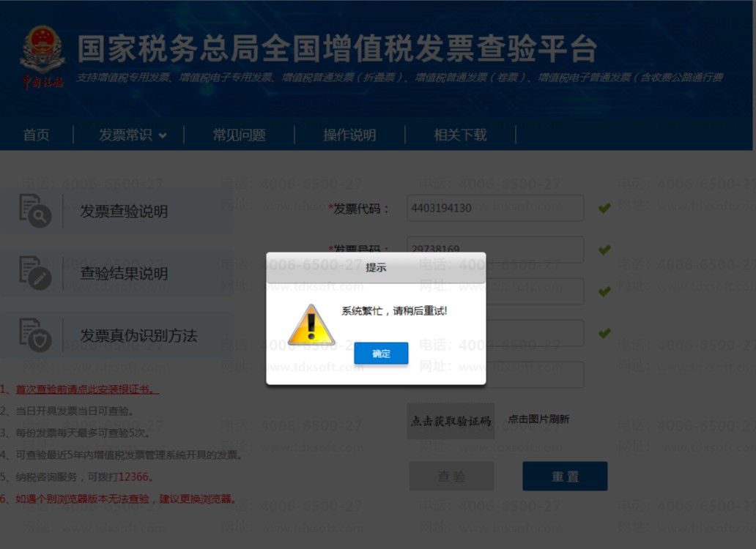The image size is (756, 549).
Task: Click the third green validation checkmark
Action: pyautogui.click(x=604, y=291)
